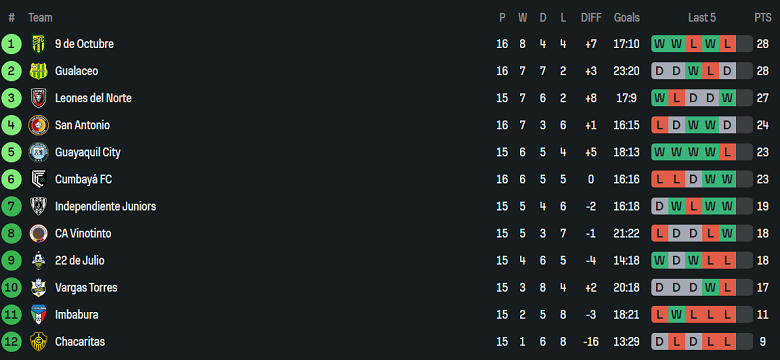Open the Chacaritas team crest
780x360 pixels.
pos(38,342)
